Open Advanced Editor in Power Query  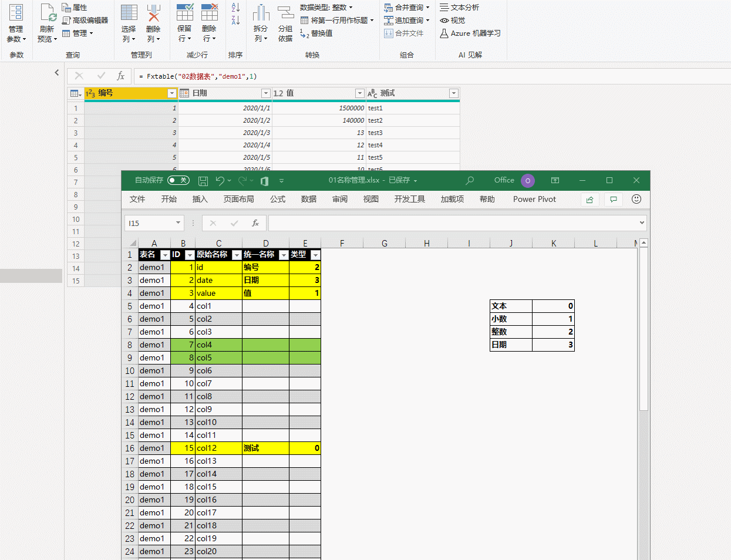(x=85, y=20)
